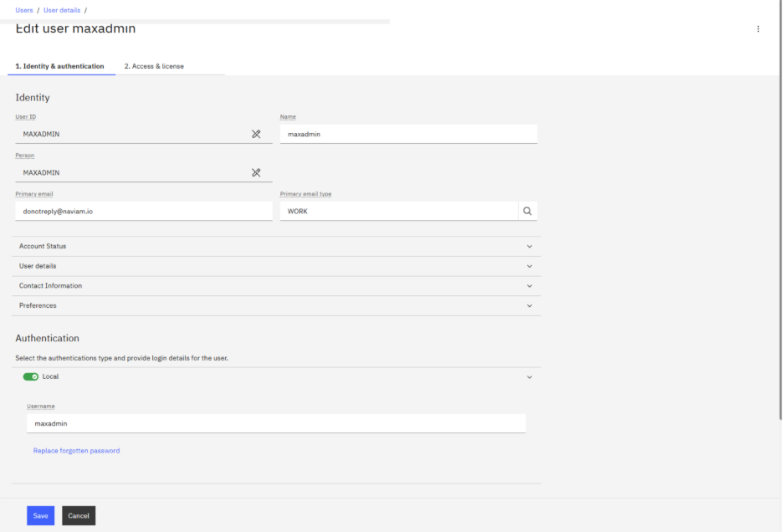Cancel editing the user
This screenshot has height=532, width=783.
[78, 515]
